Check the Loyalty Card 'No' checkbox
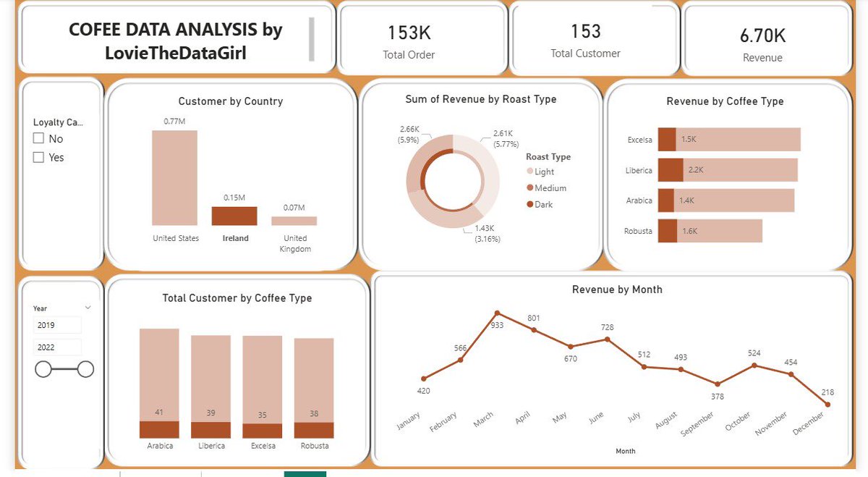This screenshot has width=868, height=477. point(39,138)
